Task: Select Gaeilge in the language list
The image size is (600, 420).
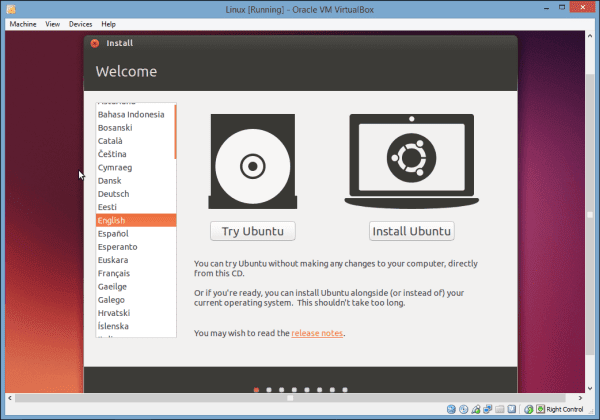Action: pyautogui.click(x=135, y=287)
